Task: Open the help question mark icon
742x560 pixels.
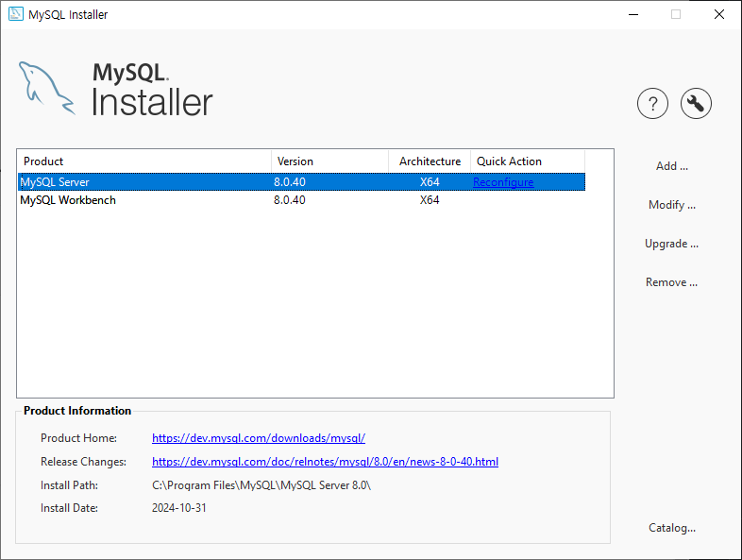Action: tap(652, 103)
